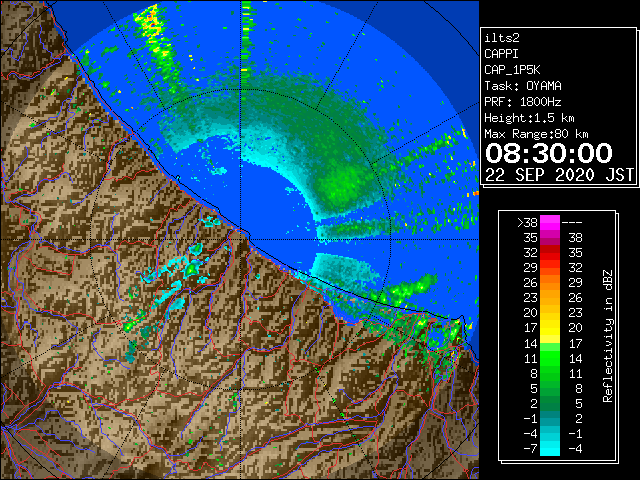The width and height of the screenshot is (640, 480).
Task: Click the '---' label atop the legend
Action: coord(572,223)
